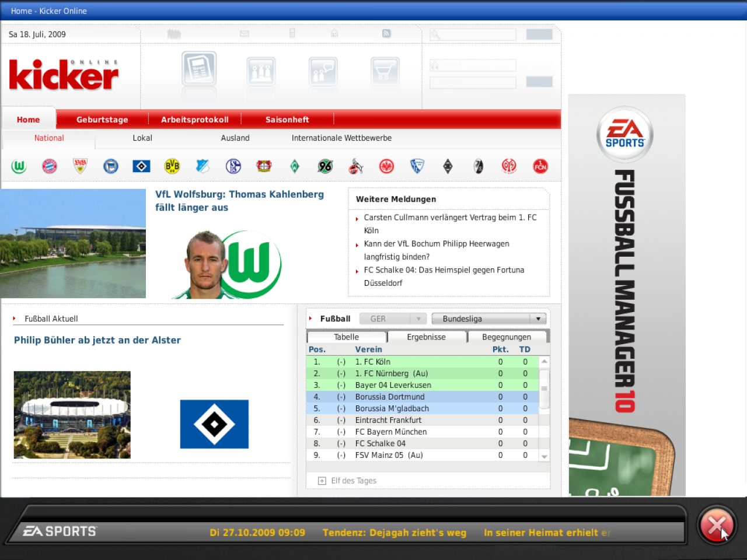Click the search input field at top right
Screen dimensions: 747x560
coord(473,34)
